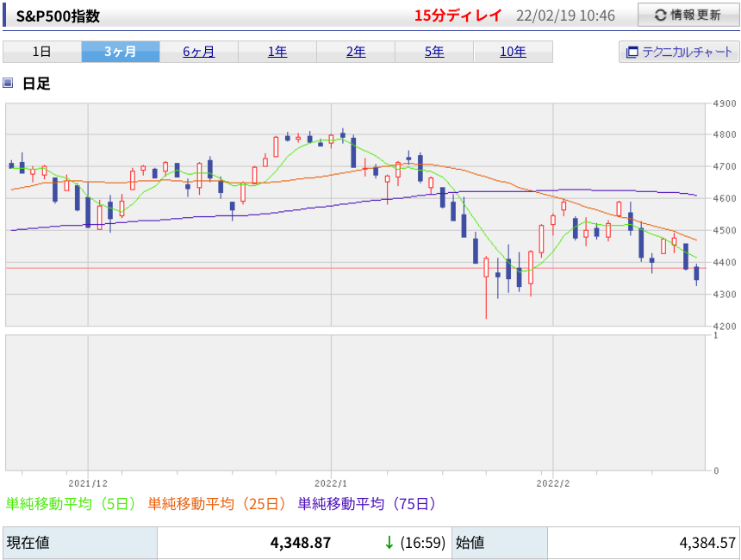Click the 4600 price axis label
The image size is (741, 560).
click(725, 198)
